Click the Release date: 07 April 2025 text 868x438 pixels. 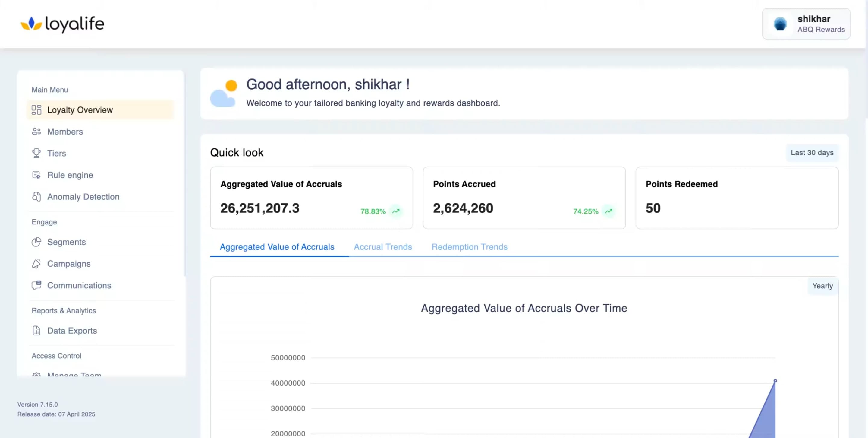point(56,414)
